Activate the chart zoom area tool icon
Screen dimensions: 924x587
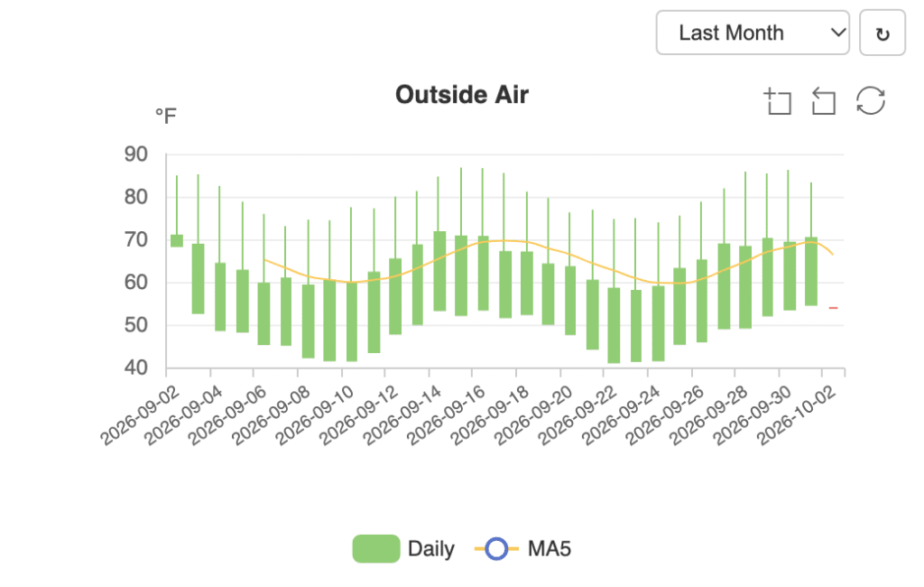(777, 101)
